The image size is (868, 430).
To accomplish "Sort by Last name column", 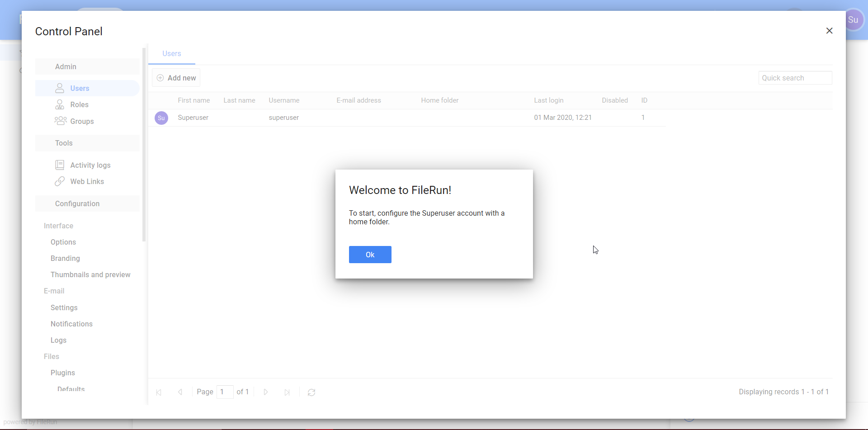I will pos(240,100).
